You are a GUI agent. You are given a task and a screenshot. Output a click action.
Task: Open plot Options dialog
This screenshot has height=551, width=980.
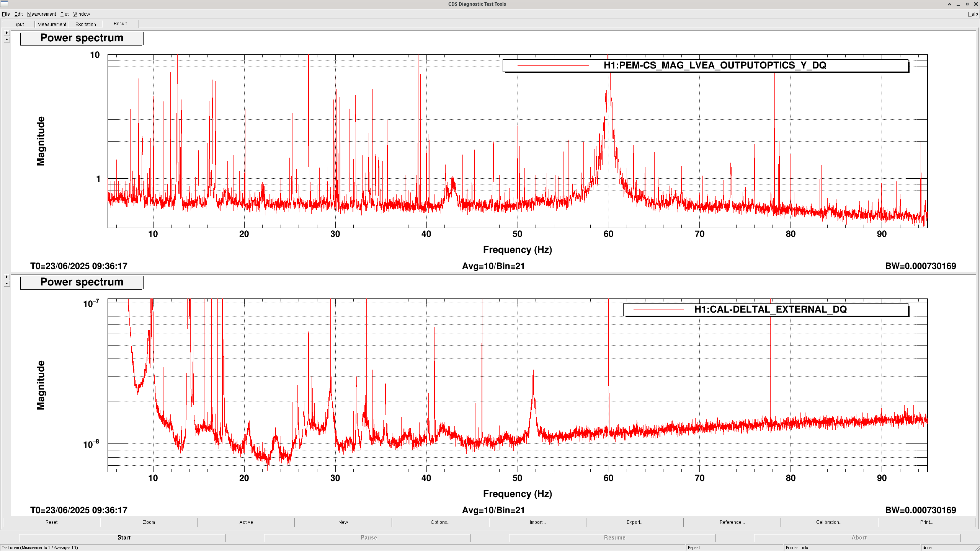pyautogui.click(x=440, y=522)
